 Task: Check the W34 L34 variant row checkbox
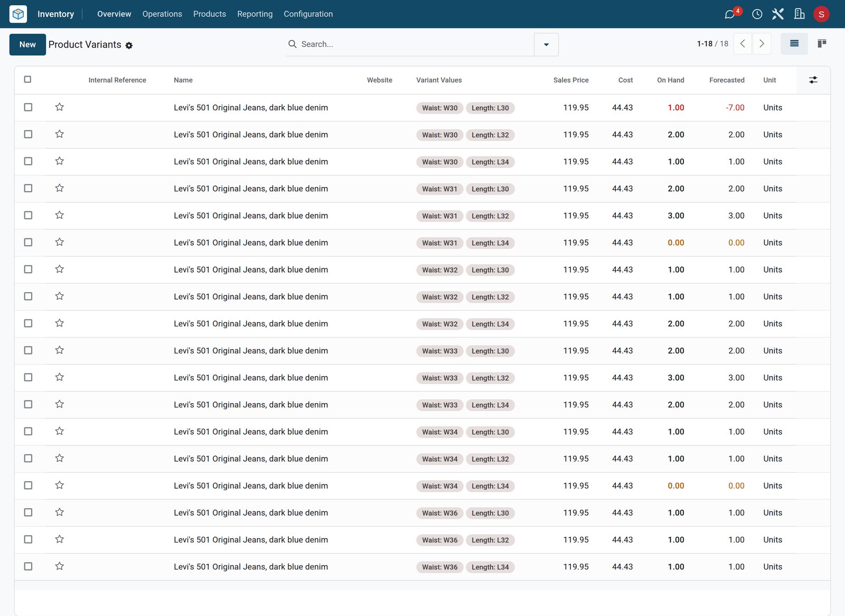click(x=28, y=485)
